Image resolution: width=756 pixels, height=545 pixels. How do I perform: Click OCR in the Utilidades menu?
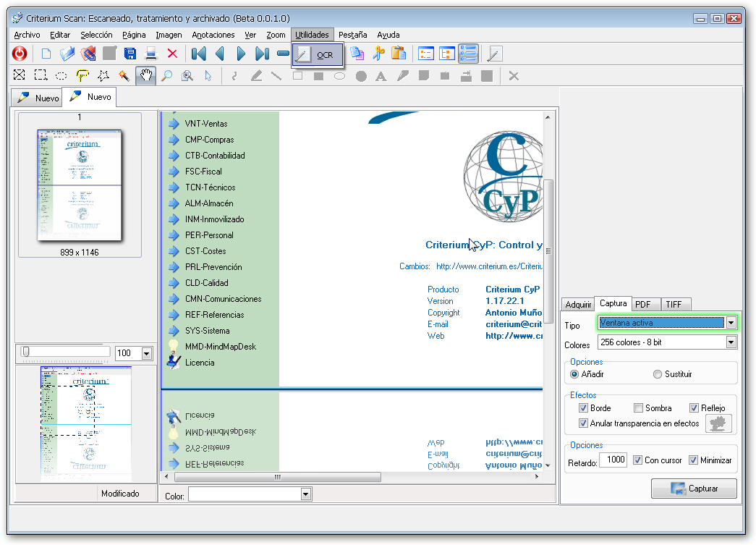tap(318, 55)
